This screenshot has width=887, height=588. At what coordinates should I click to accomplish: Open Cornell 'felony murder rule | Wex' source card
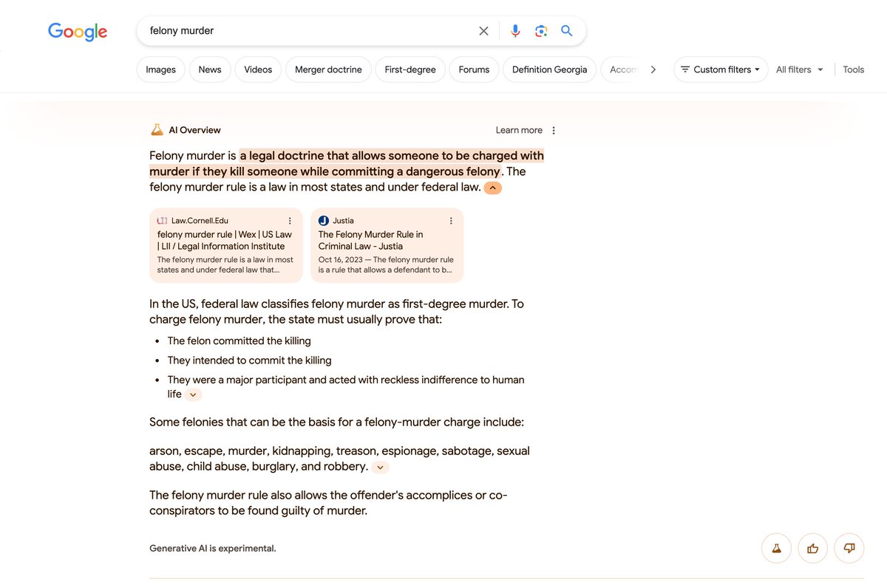tap(226, 245)
